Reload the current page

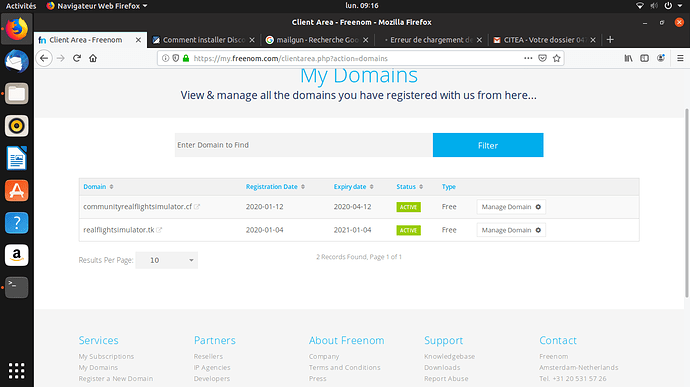coord(77,58)
